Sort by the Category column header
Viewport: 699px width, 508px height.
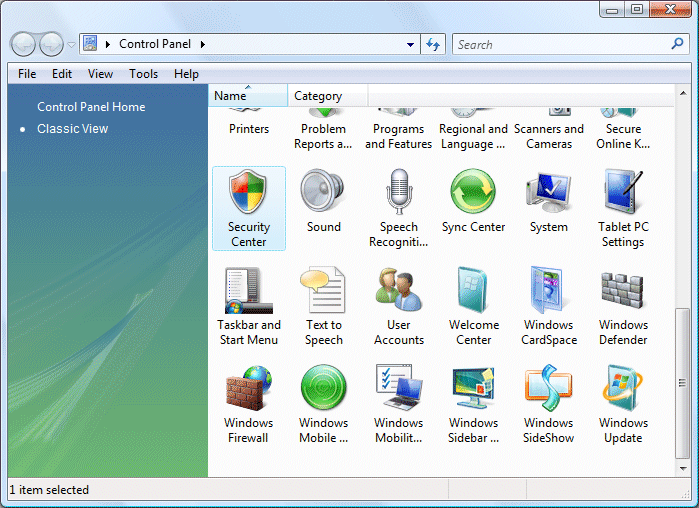pyautogui.click(x=328, y=95)
